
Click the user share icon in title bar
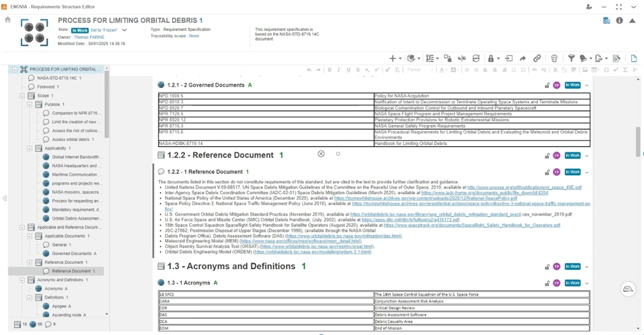click(589, 7)
